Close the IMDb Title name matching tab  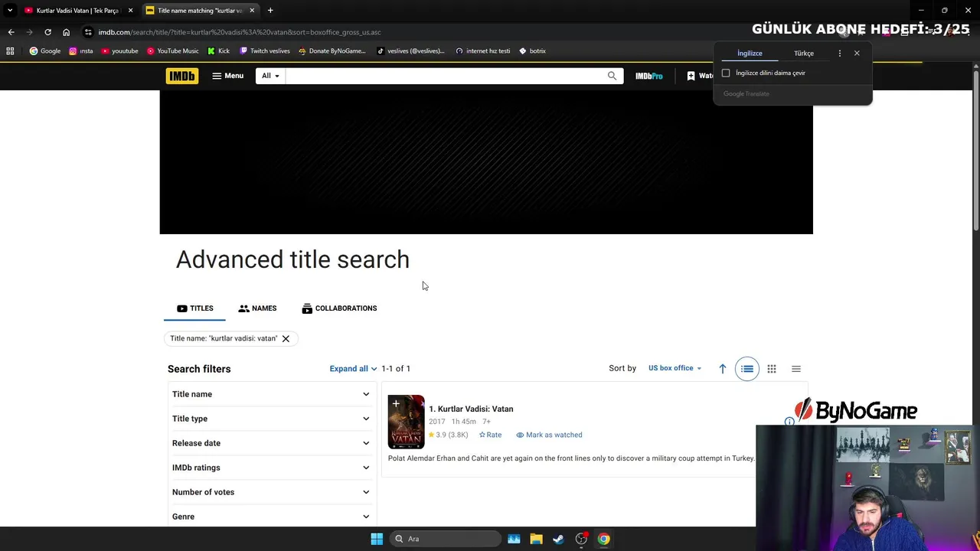(x=251, y=11)
